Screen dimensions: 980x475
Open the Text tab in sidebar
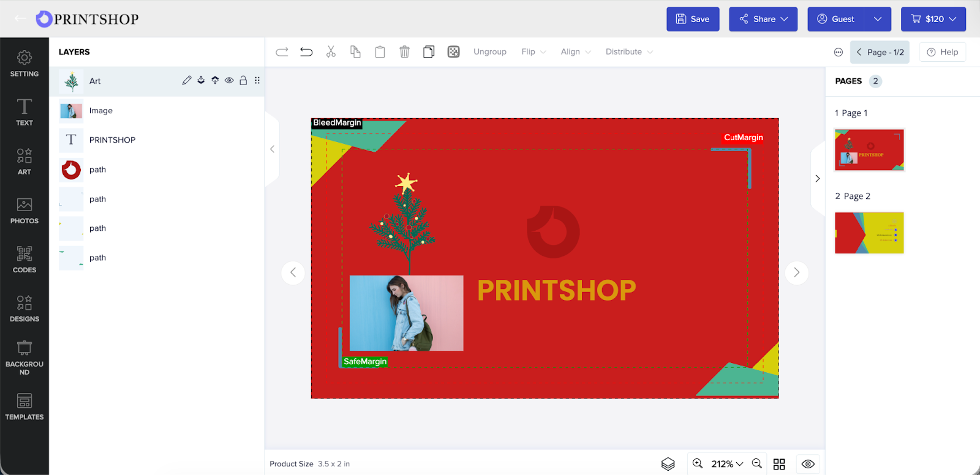[24, 112]
